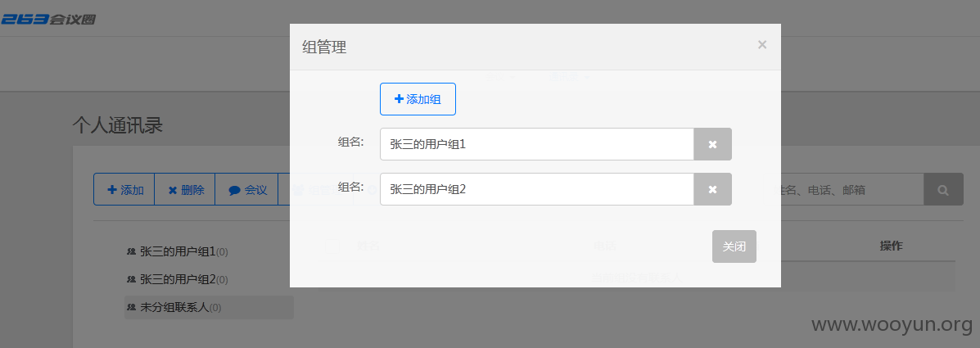Edit the group name field 张三的用户组1

[537, 144]
